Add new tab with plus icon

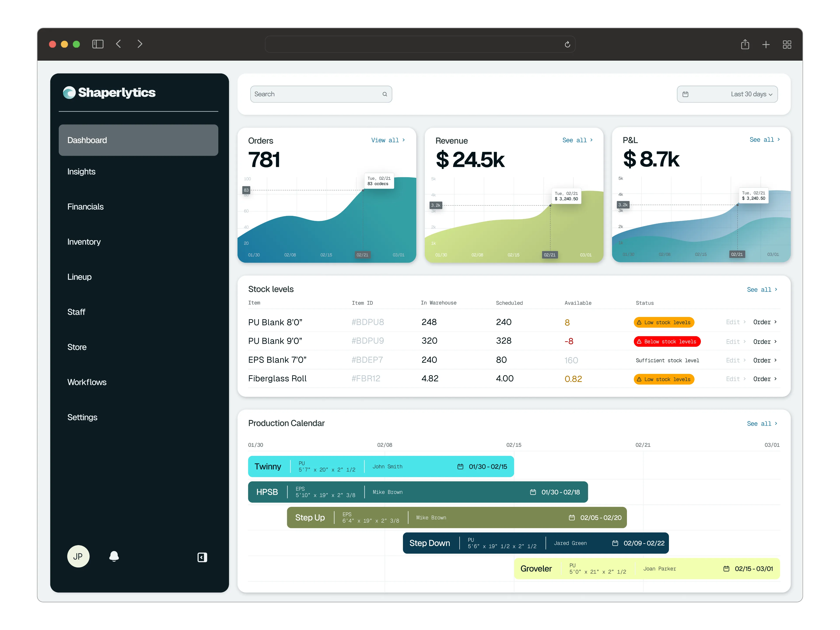766,45
